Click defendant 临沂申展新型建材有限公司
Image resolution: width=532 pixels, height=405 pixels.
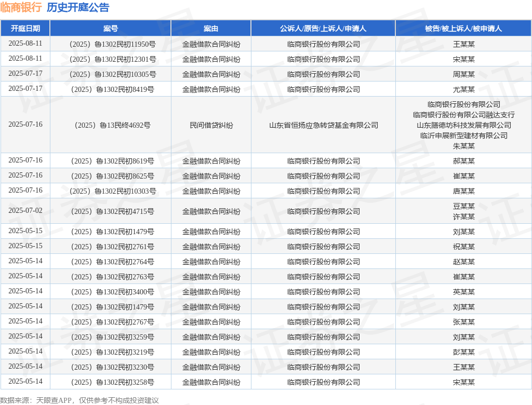click(464, 136)
